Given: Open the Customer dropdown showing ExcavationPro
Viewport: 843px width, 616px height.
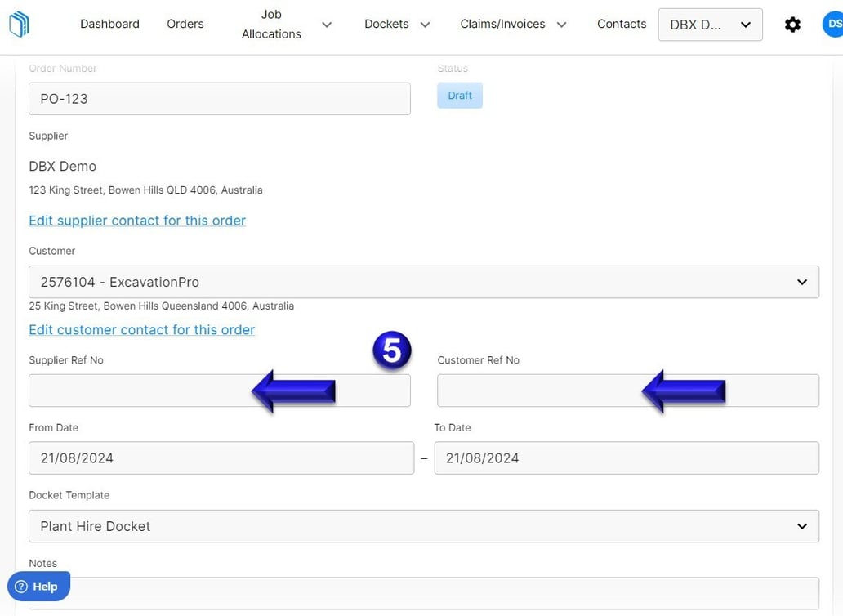Looking at the screenshot, I should [423, 281].
